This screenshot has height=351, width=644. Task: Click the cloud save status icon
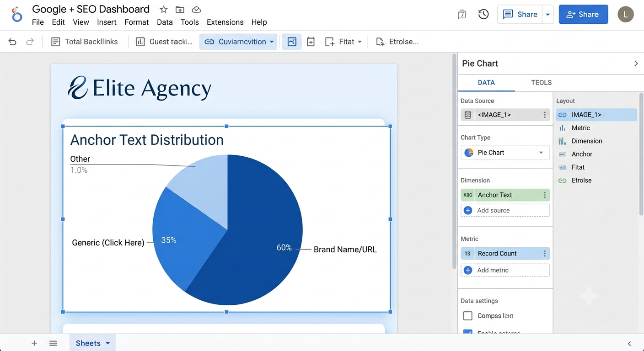(196, 10)
